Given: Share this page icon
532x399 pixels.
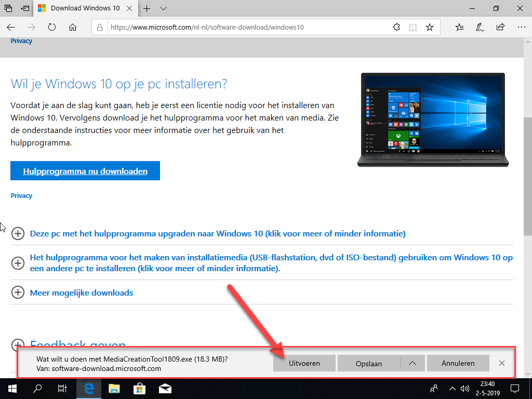Looking at the screenshot, I should tap(500, 27).
